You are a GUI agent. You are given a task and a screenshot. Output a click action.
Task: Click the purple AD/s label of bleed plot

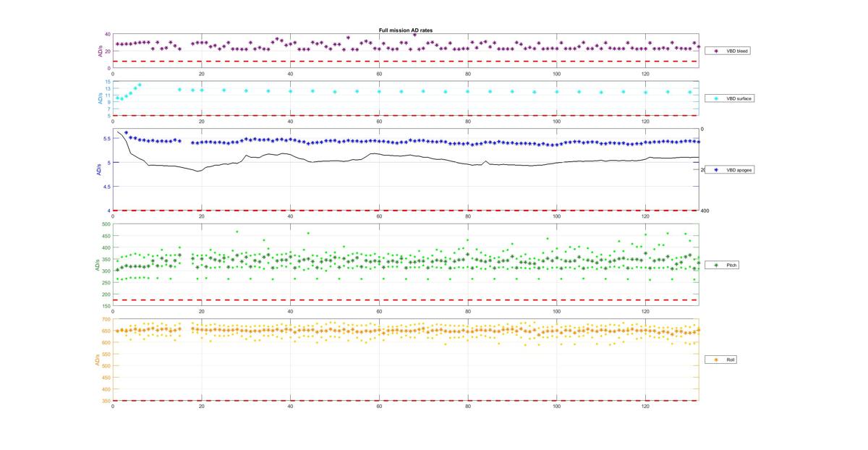99,51
